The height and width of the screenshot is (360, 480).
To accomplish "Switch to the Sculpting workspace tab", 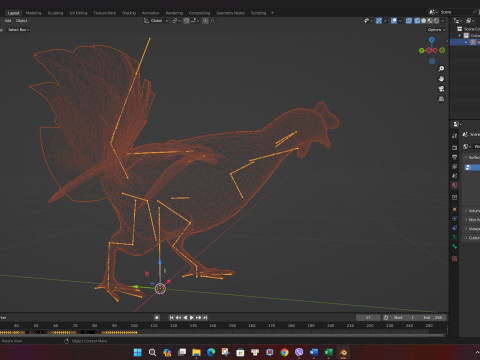I will coord(55,13).
